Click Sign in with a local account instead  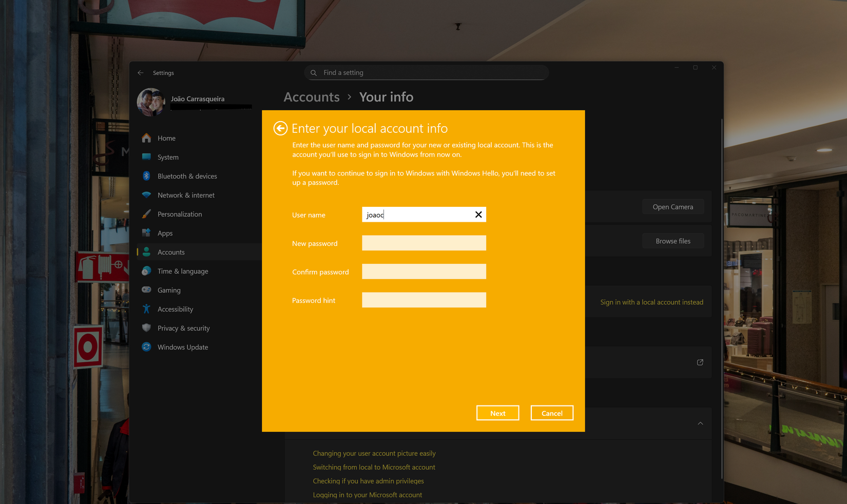coord(651,302)
